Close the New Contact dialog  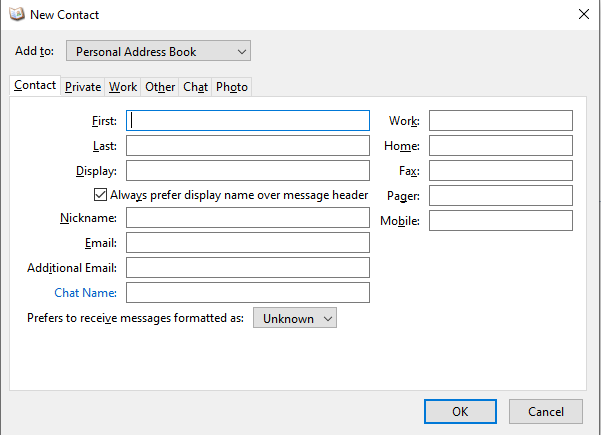tap(583, 15)
